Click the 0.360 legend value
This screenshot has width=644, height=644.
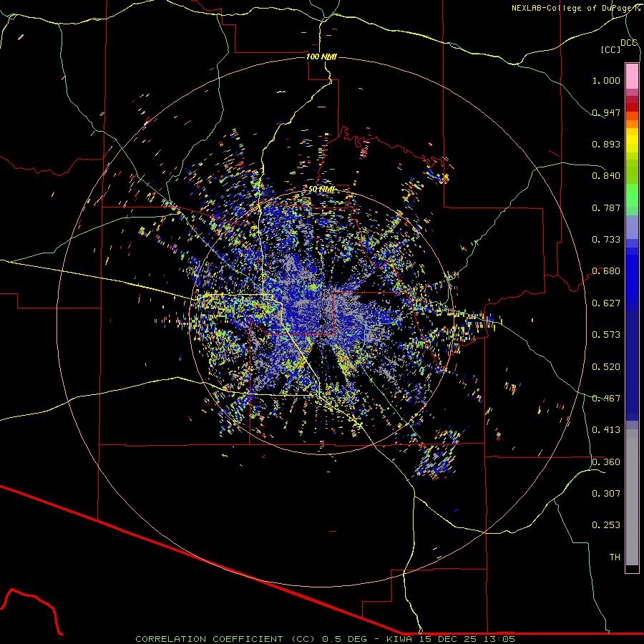tap(606, 462)
